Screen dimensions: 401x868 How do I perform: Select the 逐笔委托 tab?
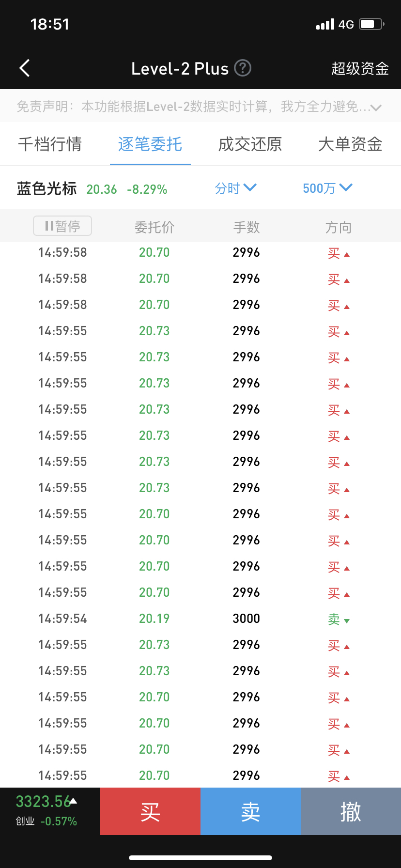pos(150,144)
